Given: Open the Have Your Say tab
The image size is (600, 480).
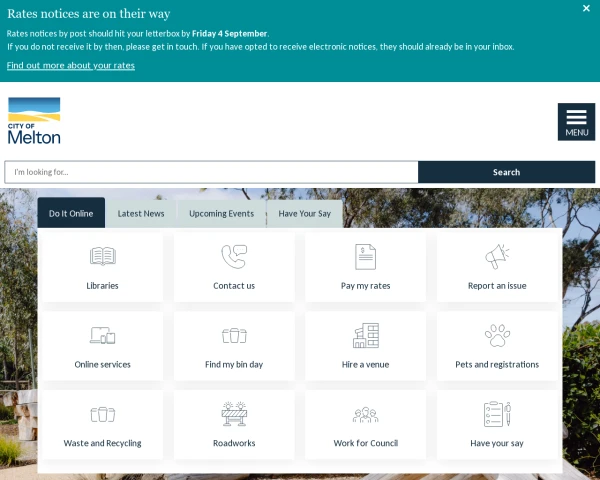Looking at the screenshot, I should (x=305, y=214).
